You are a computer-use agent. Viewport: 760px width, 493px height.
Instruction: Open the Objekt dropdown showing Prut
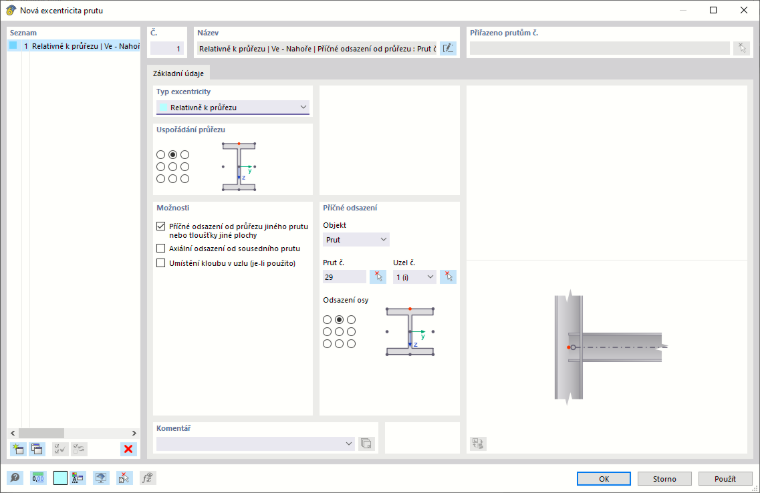[356, 239]
